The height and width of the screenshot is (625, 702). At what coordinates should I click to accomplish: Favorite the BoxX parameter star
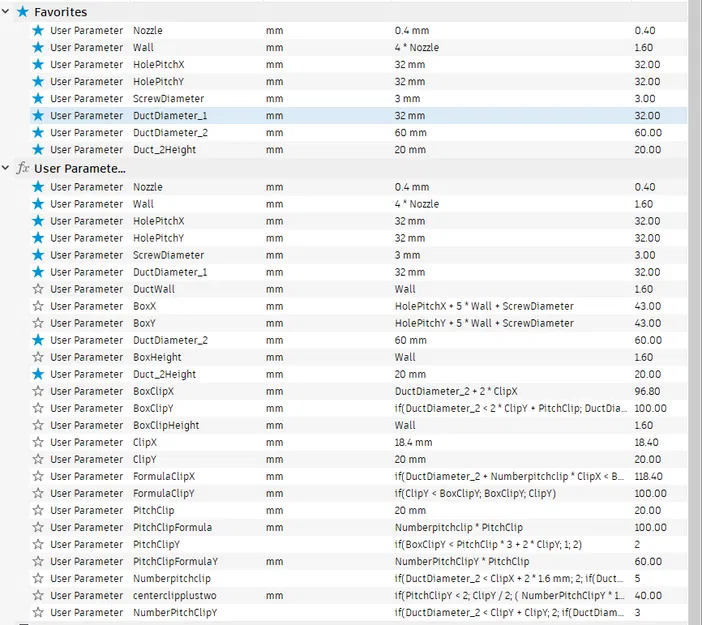click(x=38, y=306)
